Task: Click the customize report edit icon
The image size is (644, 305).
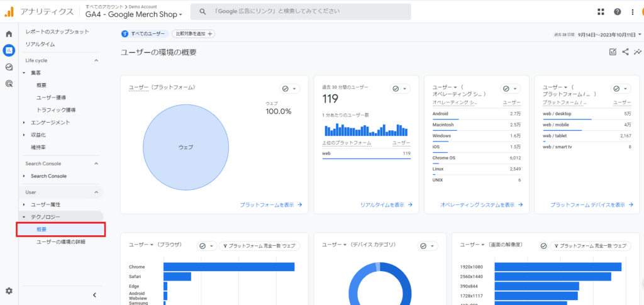Action: coord(613,52)
